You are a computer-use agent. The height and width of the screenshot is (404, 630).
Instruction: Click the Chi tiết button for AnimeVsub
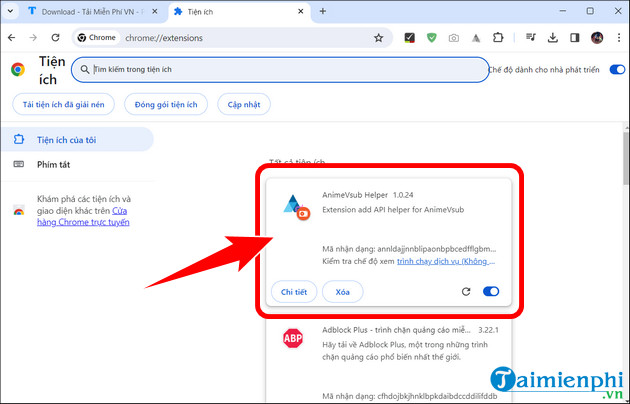tap(294, 292)
